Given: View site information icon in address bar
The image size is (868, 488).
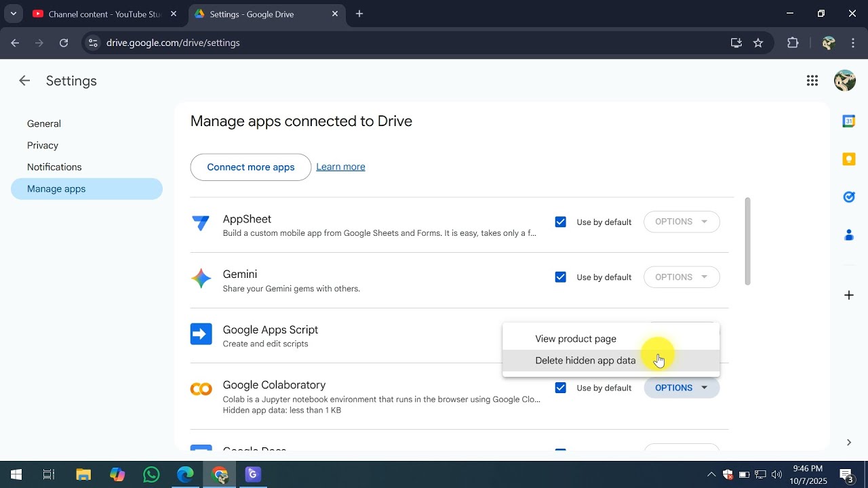Looking at the screenshot, I should (x=93, y=43).
